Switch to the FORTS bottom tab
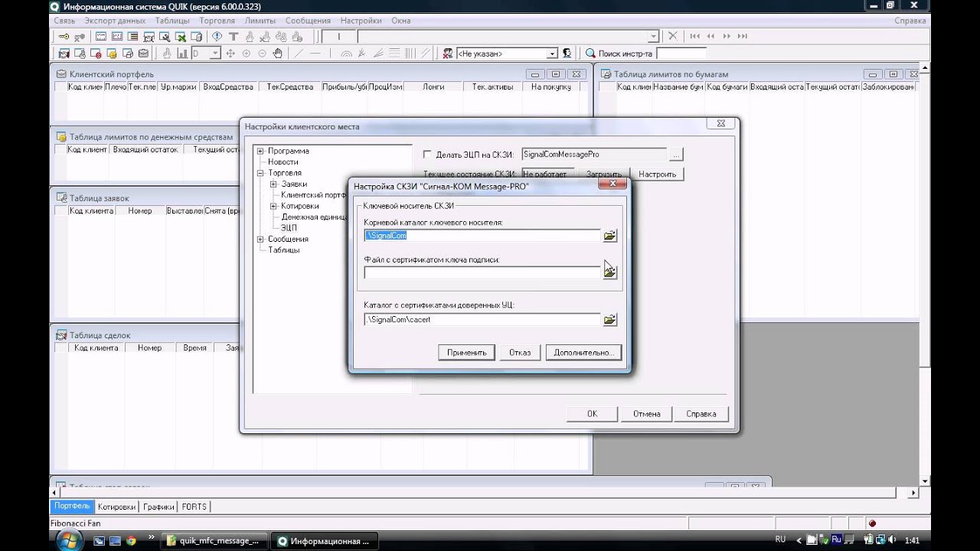 pos(194,507)
